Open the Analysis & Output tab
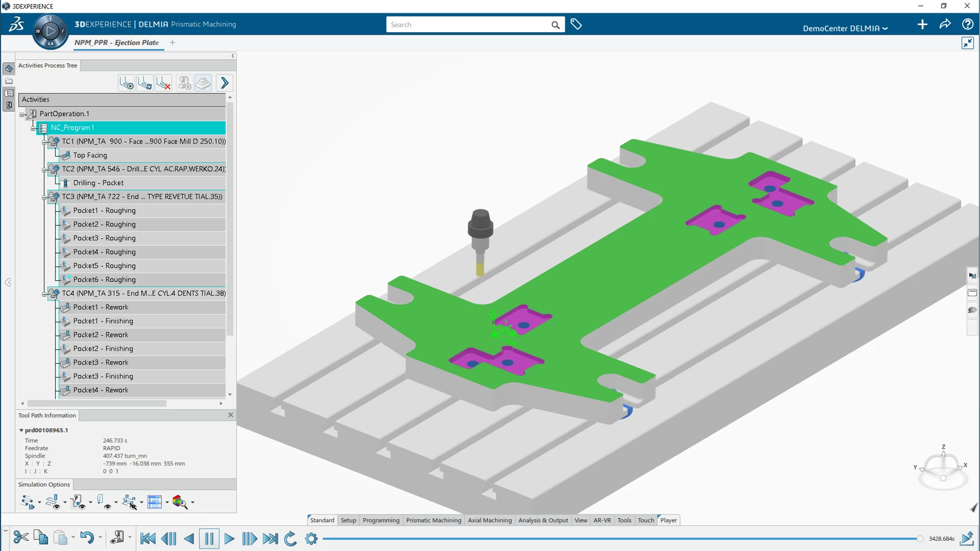Screen dimensions: 980x551 coord(543,520)
